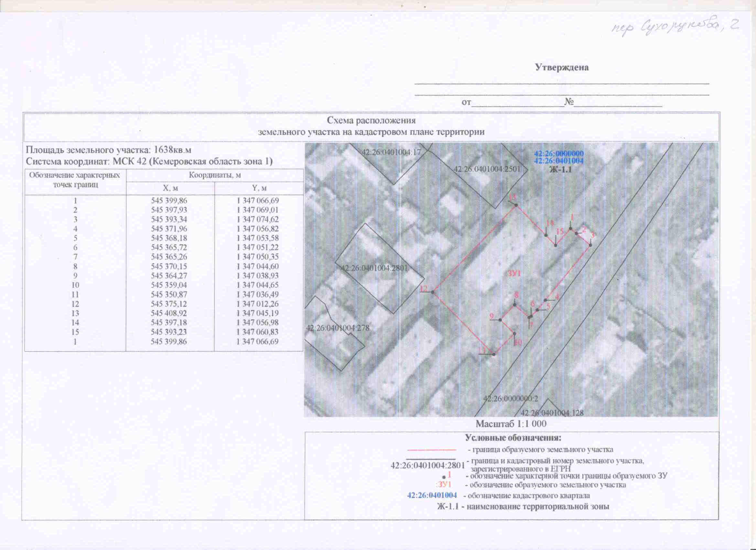756x550 pixels.
Task: Click blue cadastral quarter label 42:26:0000000
Action: click(x=559, y=154)
